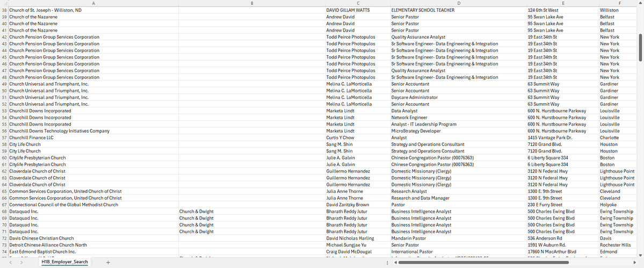Select the 'Edmond' city cell
The width and height of the screenshot is (644, 268).
(x=619, y=251)
